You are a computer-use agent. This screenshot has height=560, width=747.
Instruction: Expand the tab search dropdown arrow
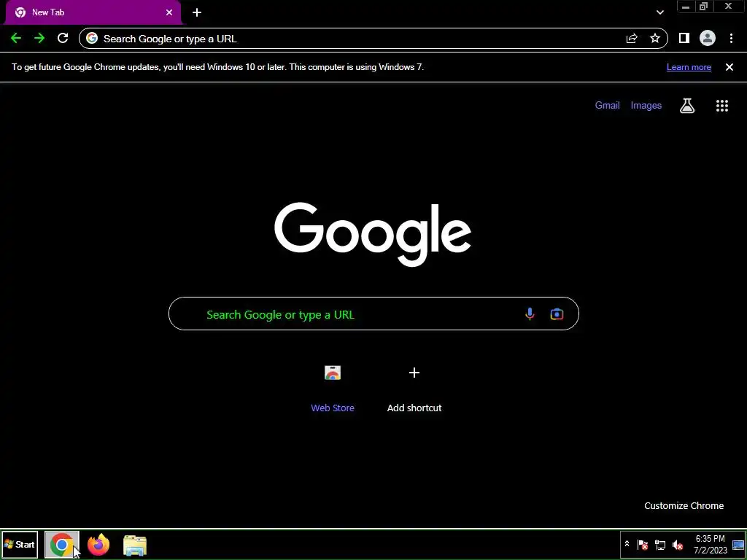(x=659, y=12)
